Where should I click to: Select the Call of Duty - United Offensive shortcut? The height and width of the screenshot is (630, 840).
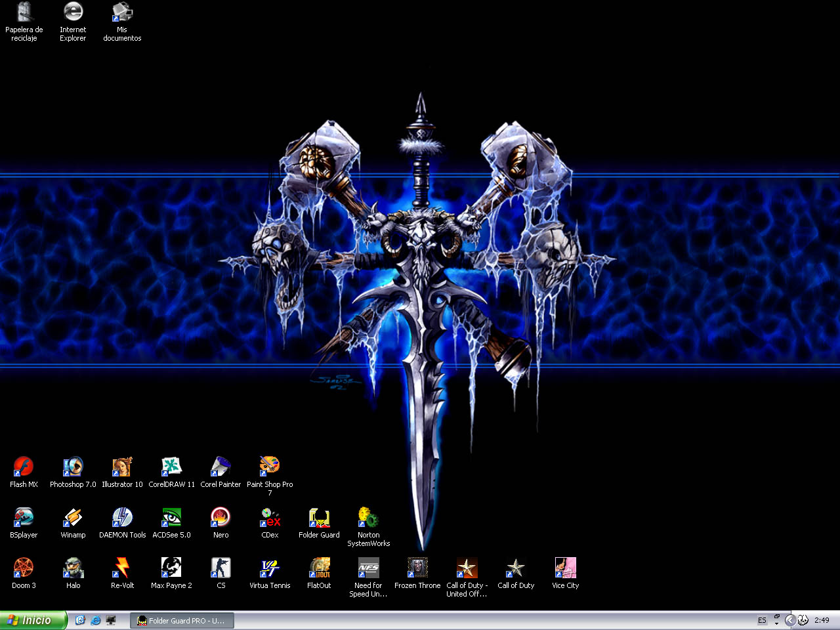(x=467, y=577)
